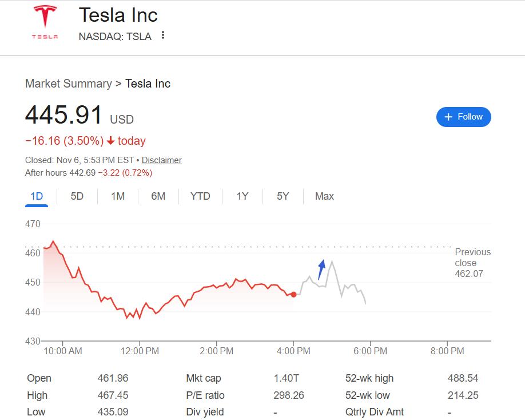This screenshot has width=525, height=420.
Task: Click the P/E ratio value 298.26
Action: (x=289, y=395)
